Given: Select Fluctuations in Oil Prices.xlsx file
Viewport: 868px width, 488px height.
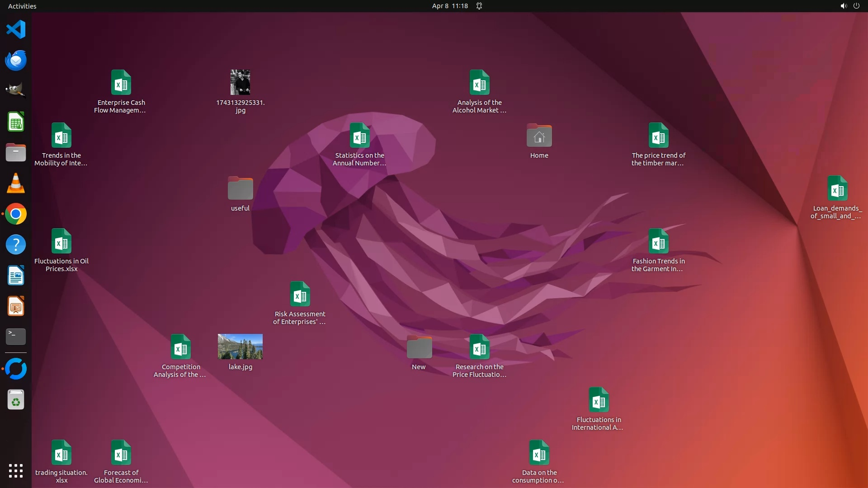Looking at the screenshot, I should pyautogui.click(x=61, y=241).
